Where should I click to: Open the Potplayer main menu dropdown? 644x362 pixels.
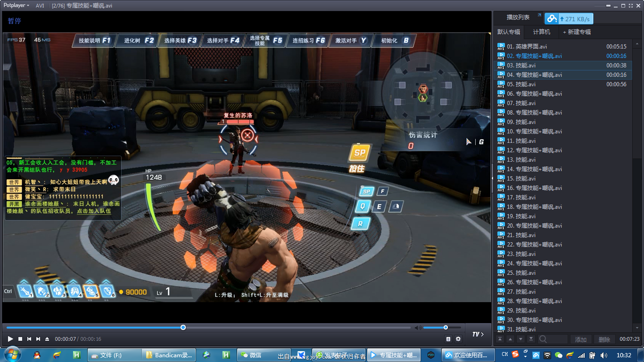pyautogui.click(x=17, y=5)
